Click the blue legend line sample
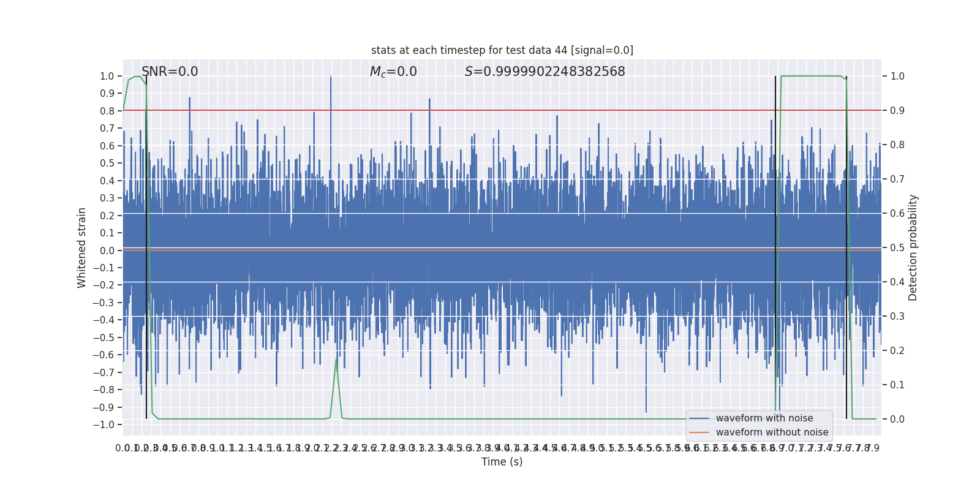 699,418
